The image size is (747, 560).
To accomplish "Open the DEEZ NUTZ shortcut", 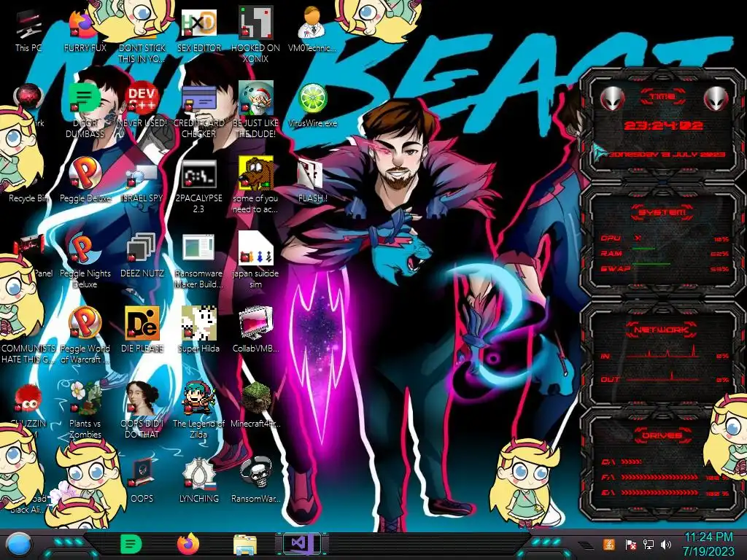I will click(142, 256).
